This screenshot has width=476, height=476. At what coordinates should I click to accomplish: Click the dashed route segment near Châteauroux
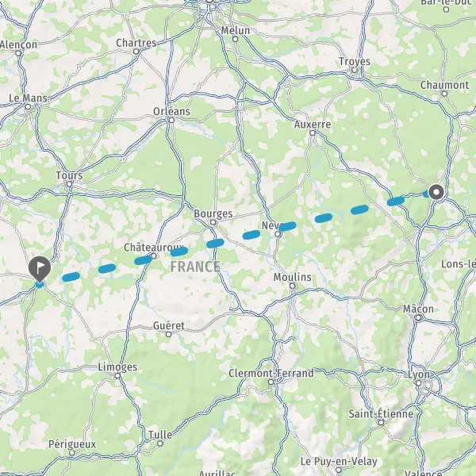click(x=143, y=260)
